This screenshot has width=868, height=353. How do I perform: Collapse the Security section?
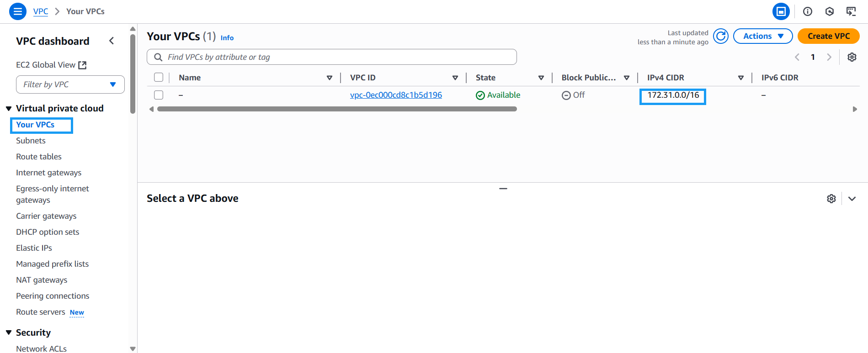tap(9, 332)
